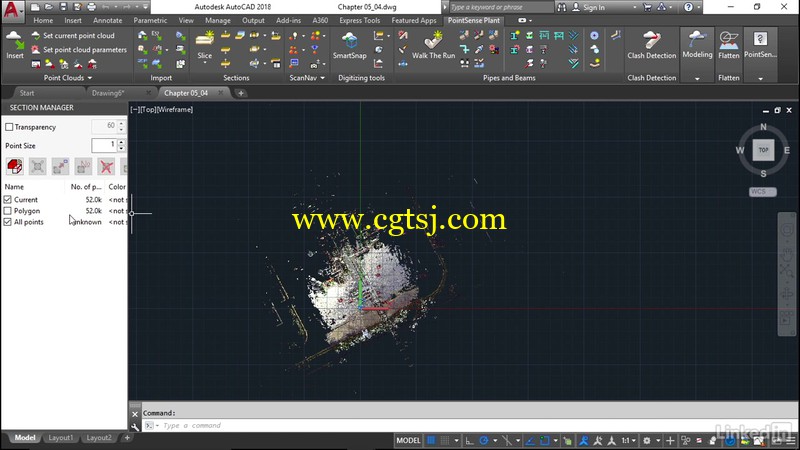The height and width of the screenshot is (450, 800).
Task: Click the Point Size input field
Action: [104, 145]
